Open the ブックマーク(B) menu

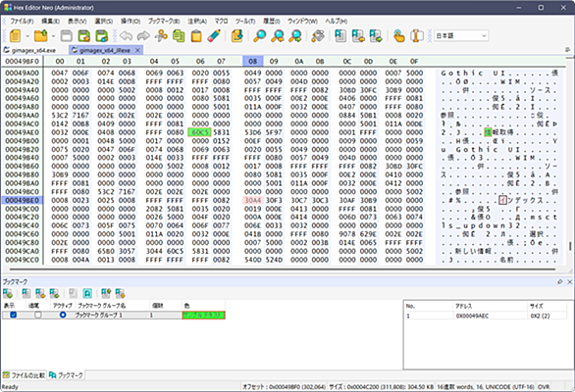click(164, 21)
